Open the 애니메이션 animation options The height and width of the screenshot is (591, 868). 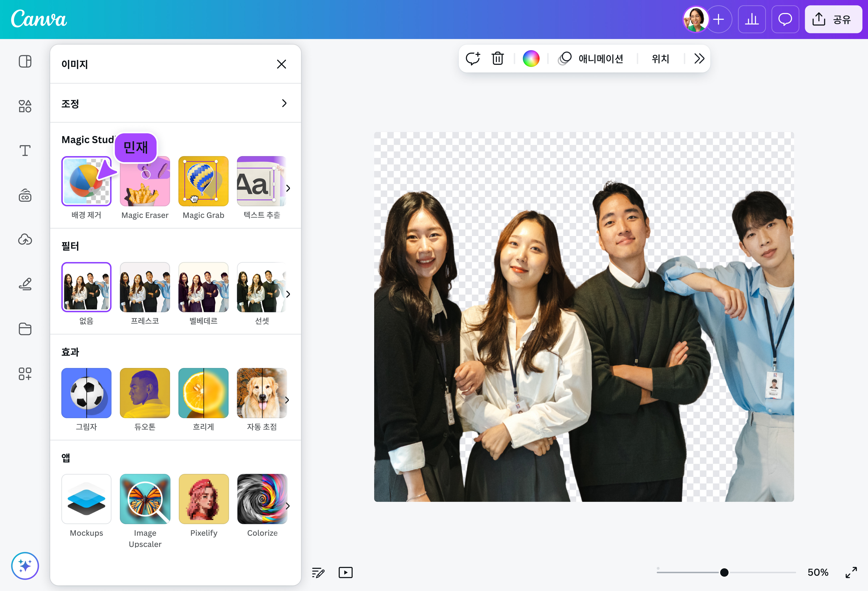click(x=601, y=58)
